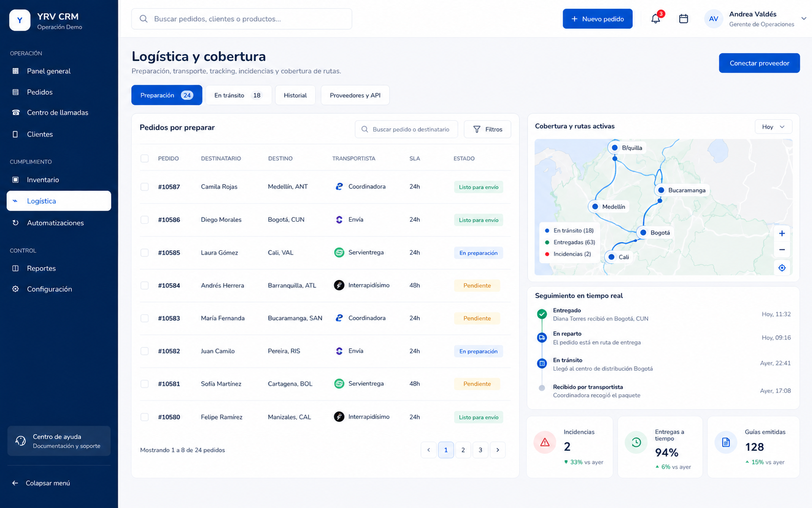This screenshot has height=508, width=812.
Task: Click the Coordinadora logo in order #10587 row
Action: click(339, 186)
